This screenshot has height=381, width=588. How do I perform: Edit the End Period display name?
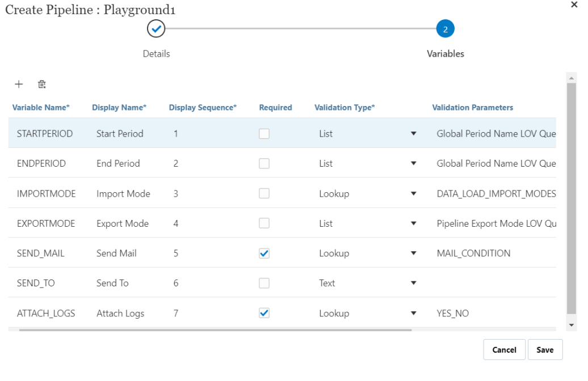(x=118, y=163)
